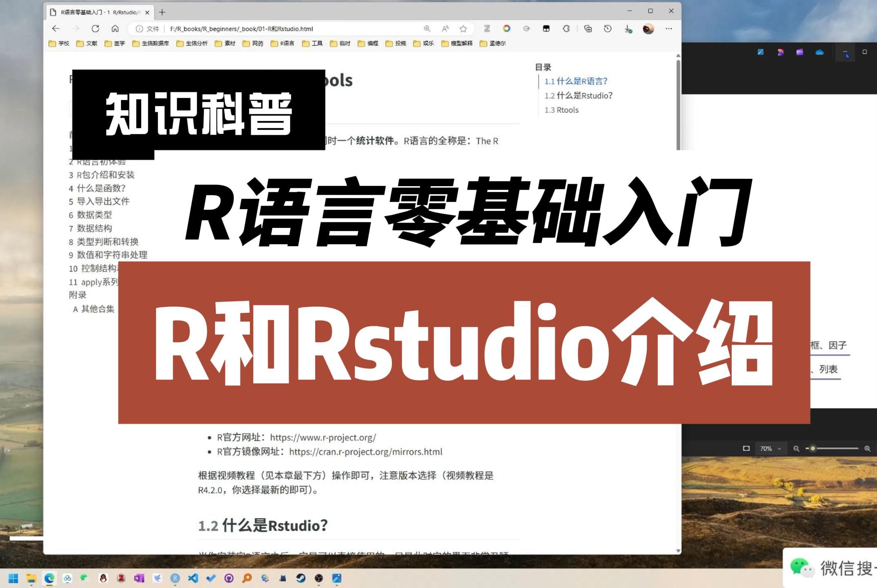The width and height of the screenshot is (877, 588).
Task: Open chapter 6 数据类型
Action: [x=90, y=215]
